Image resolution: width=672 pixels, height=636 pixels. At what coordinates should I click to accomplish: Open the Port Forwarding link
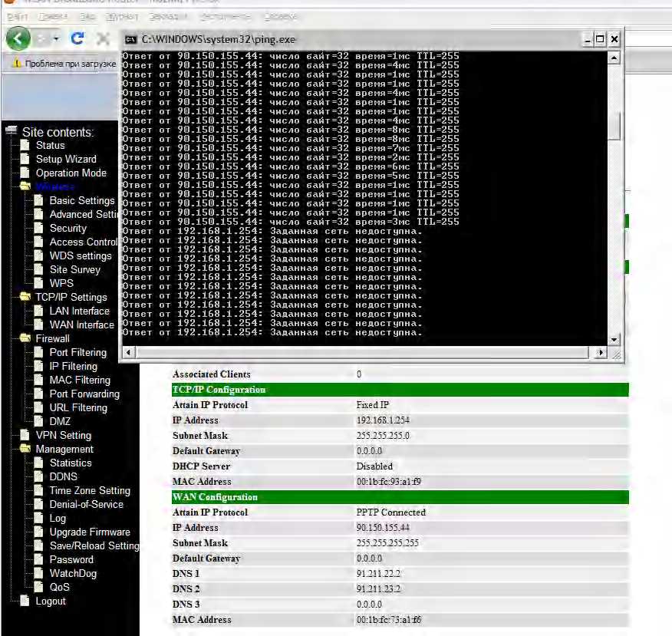[84, 394]
